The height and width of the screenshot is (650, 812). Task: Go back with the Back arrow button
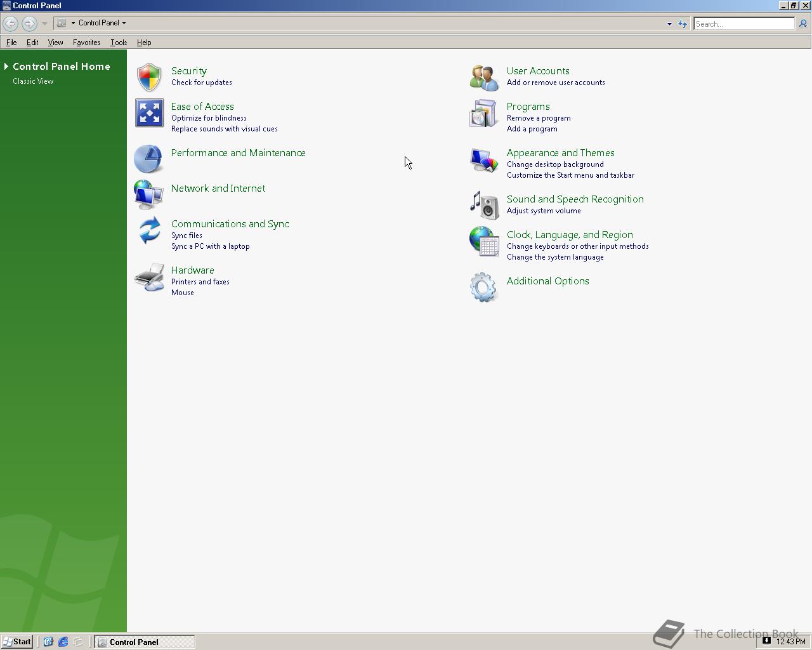point(10,23)
